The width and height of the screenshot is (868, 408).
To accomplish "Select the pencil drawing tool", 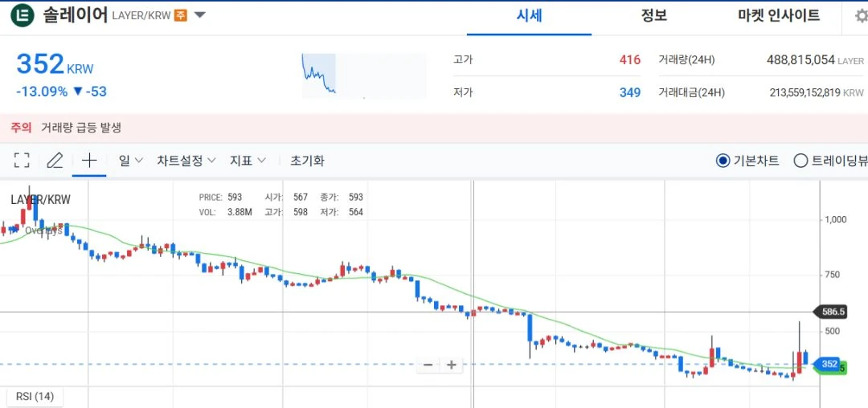I will point(55,161).
